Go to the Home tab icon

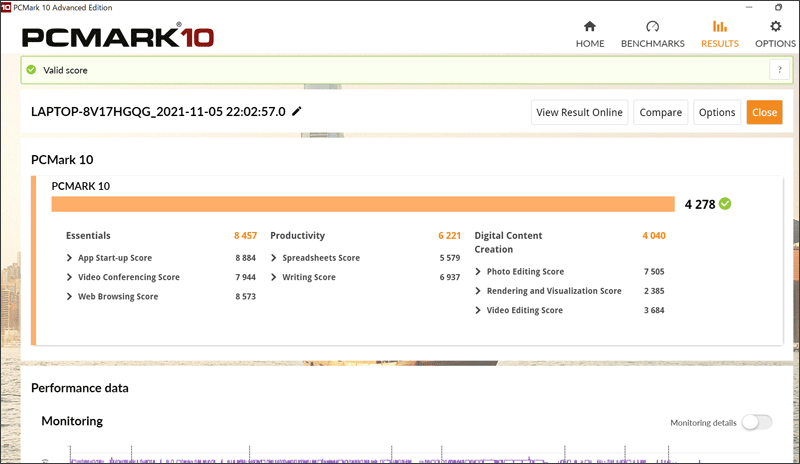coord(590,27)
